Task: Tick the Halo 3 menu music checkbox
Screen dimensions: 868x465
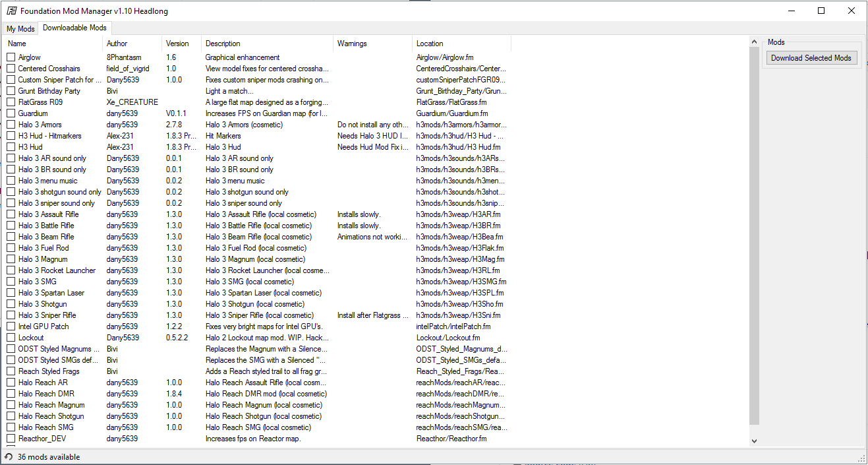Action: [11, 181]
